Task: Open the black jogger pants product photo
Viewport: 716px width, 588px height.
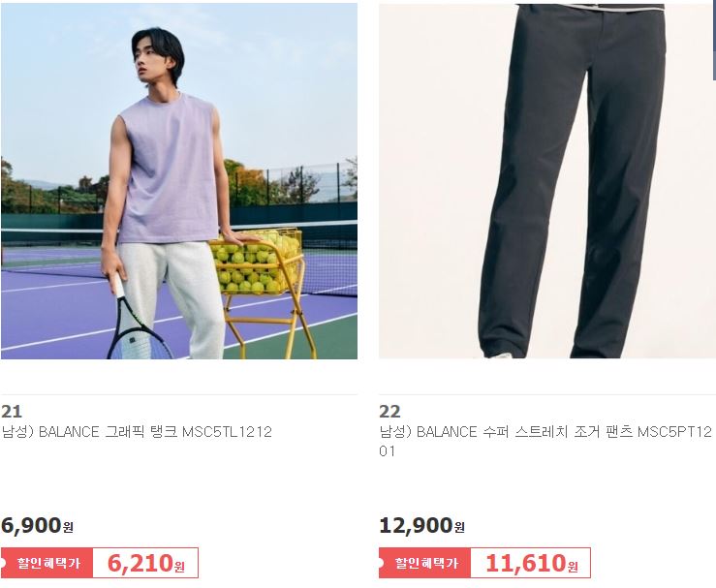Action: 547,181
